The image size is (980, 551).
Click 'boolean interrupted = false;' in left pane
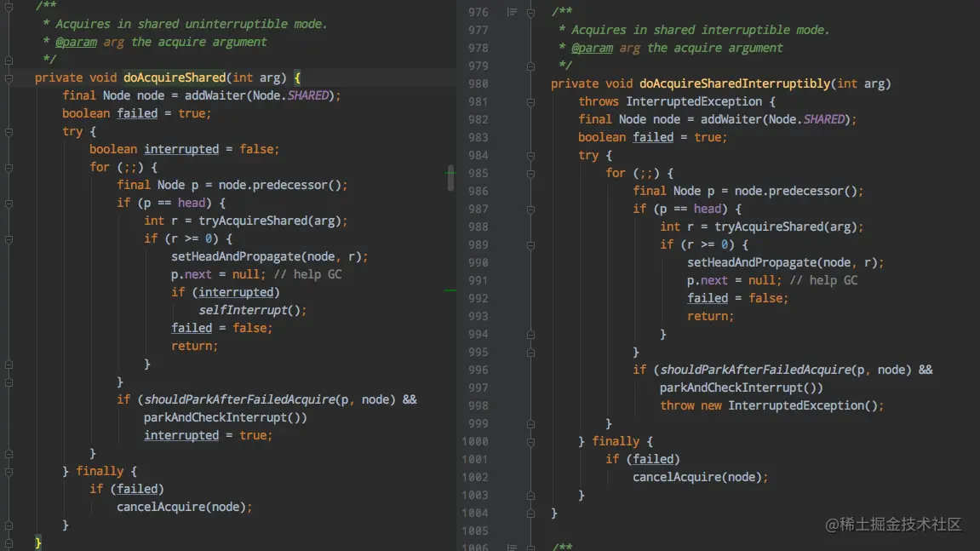(x=185, y=149)
